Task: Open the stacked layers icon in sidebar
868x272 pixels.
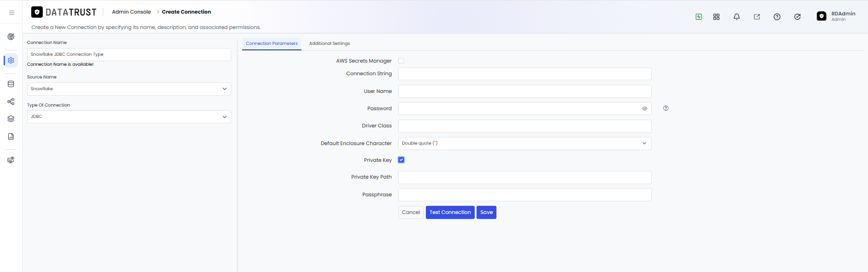Action: (11, 119)
